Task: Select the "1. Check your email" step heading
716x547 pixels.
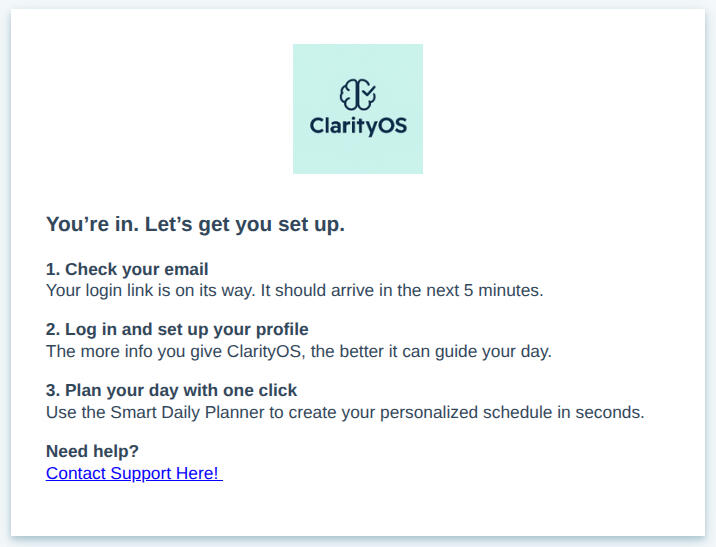Action: click(x=127, y=269)
